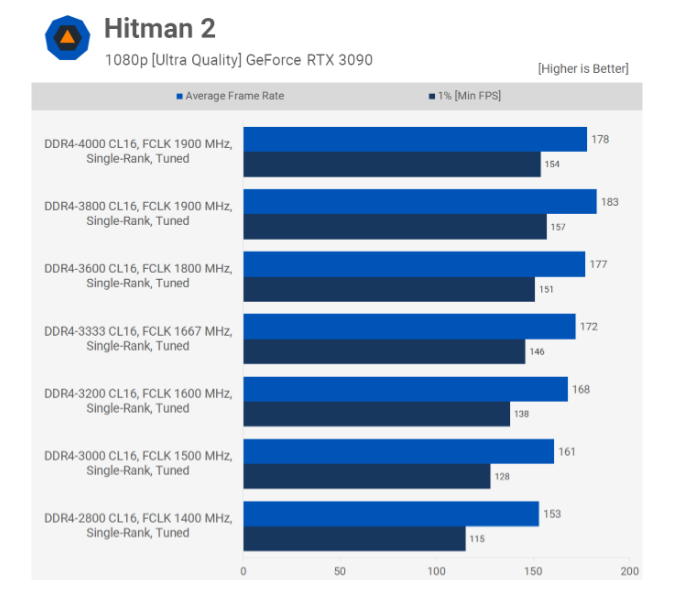Image resolution: width=675 pixels, height=589 pixels.
Task: Click the blue heptagon logo icon
Action: click(x=68, y=38)
